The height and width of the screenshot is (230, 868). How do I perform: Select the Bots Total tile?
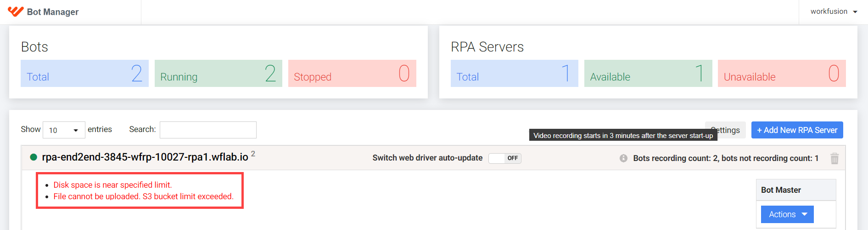pos(84,74)
